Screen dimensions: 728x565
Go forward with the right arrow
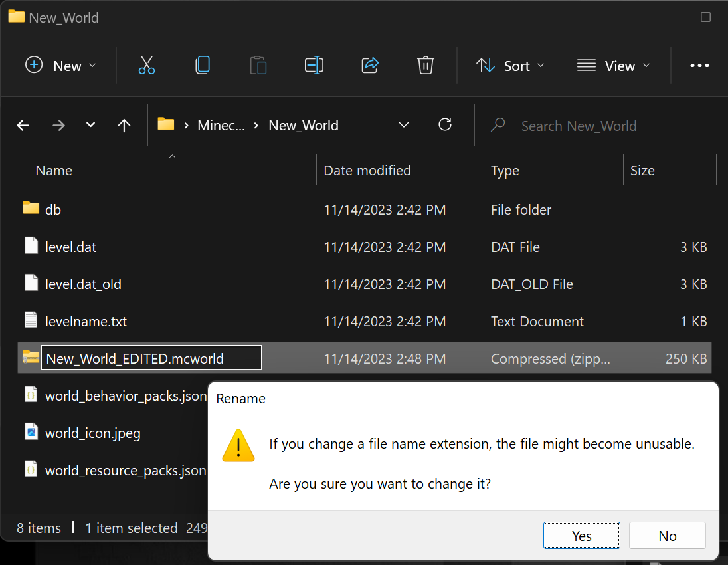coord(58,125)
